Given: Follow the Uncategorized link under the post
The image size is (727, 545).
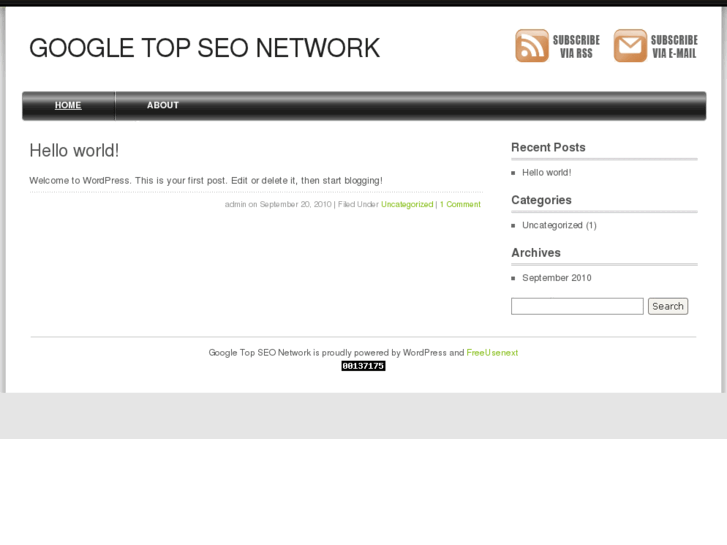Looking at the screenshot, I should click(x=407, y=205).
